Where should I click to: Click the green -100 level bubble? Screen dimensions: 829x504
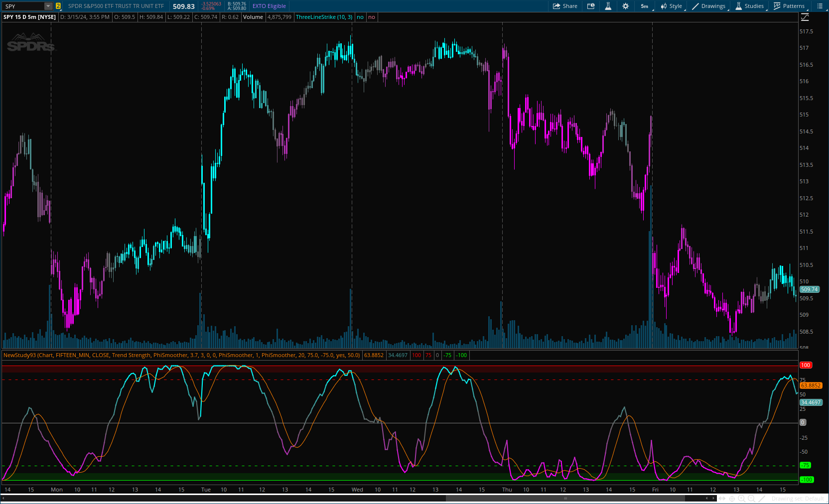807,480
